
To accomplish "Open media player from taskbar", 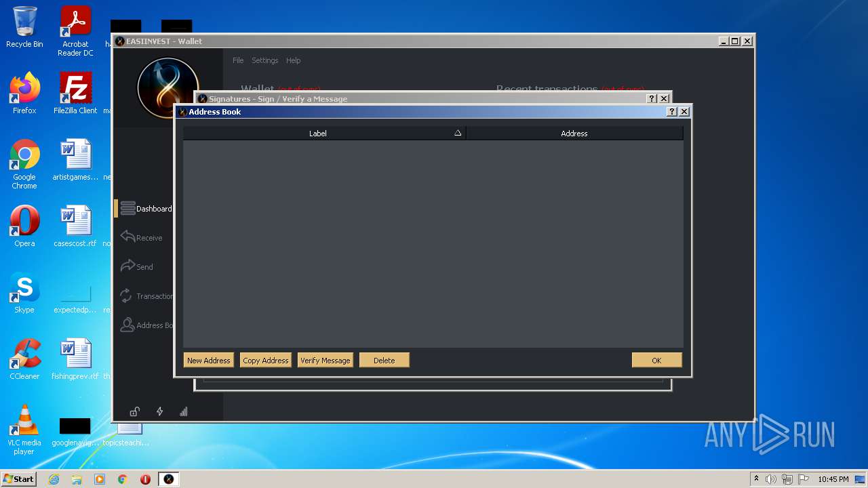I will [x=100, y=479].
